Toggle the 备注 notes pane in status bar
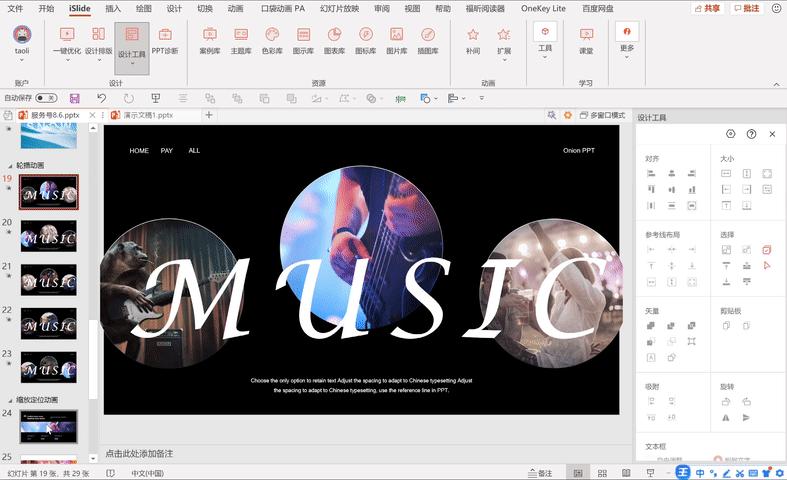The height and width of the screenshot is (480, 787). [x=540, y=473]
